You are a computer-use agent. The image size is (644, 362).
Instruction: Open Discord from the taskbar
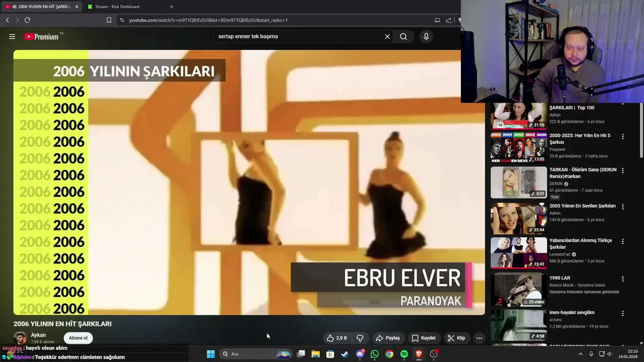360,354
